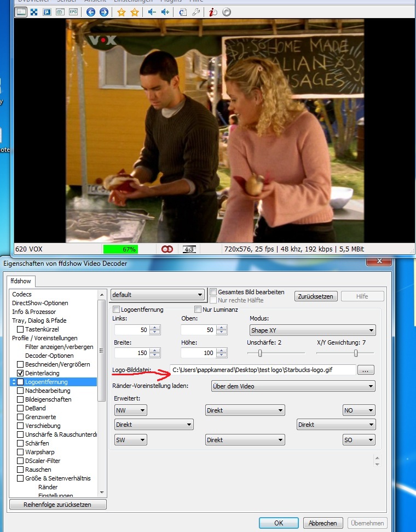Open the SO corner dropdown
Viewport: 416px width, 532px height.
359,440
